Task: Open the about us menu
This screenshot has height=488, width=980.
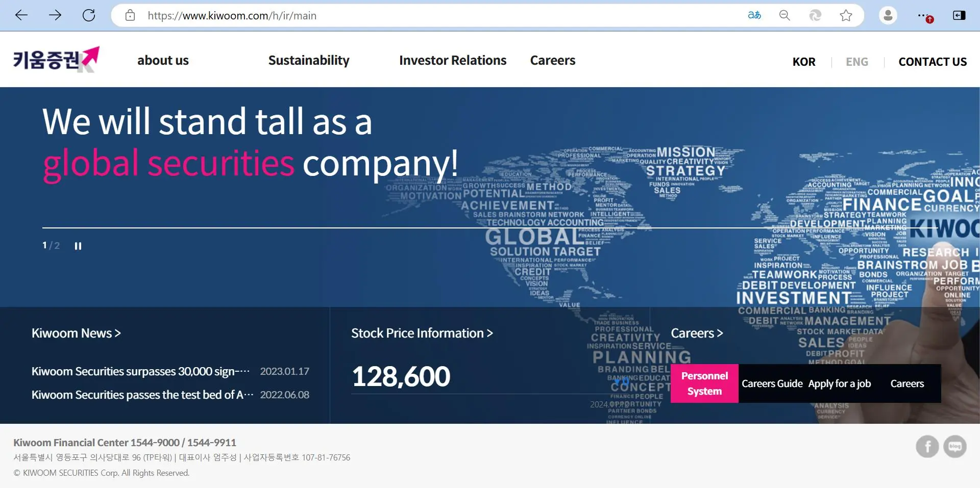Action: pos(163,60)
